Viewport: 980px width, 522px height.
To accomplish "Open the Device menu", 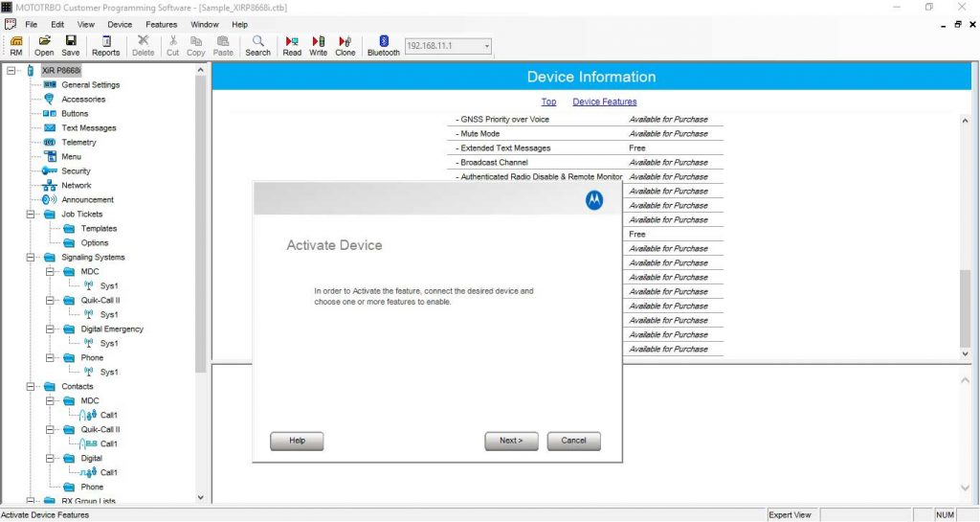I will pyautogui.click(x=120, y=25).
